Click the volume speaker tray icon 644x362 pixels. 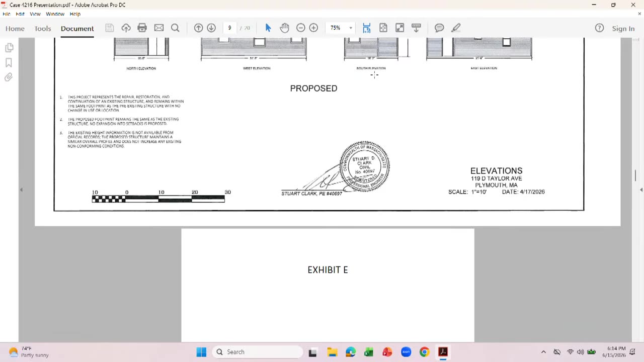[x=580, y=352]
